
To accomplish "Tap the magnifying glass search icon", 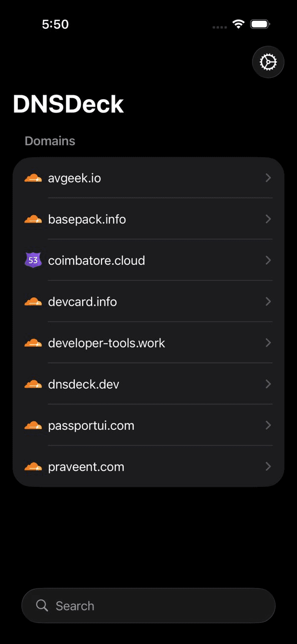I will [42, 605].
